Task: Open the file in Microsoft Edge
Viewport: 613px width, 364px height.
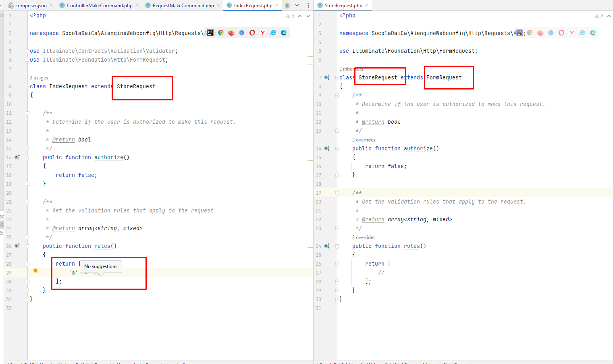Action: click(x=284, y=33)
